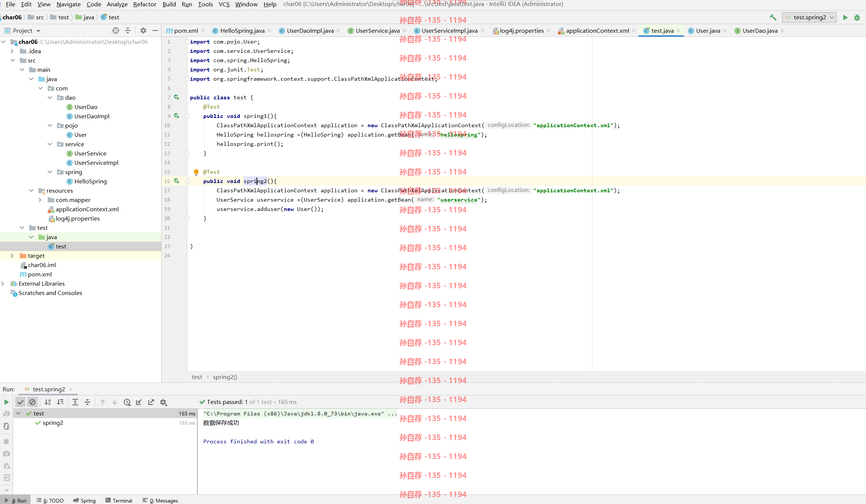Expand com.mapper folder

click(x=40, y=200)
